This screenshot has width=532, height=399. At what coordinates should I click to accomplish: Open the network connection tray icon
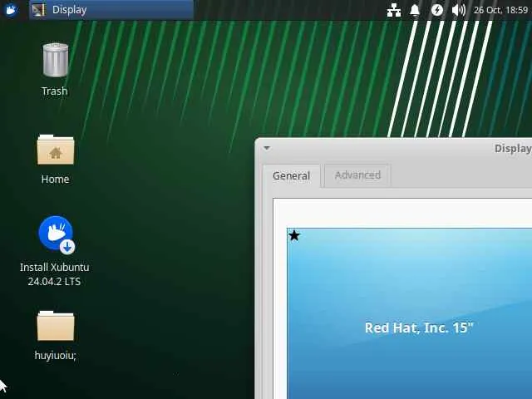tap(393, 10)
